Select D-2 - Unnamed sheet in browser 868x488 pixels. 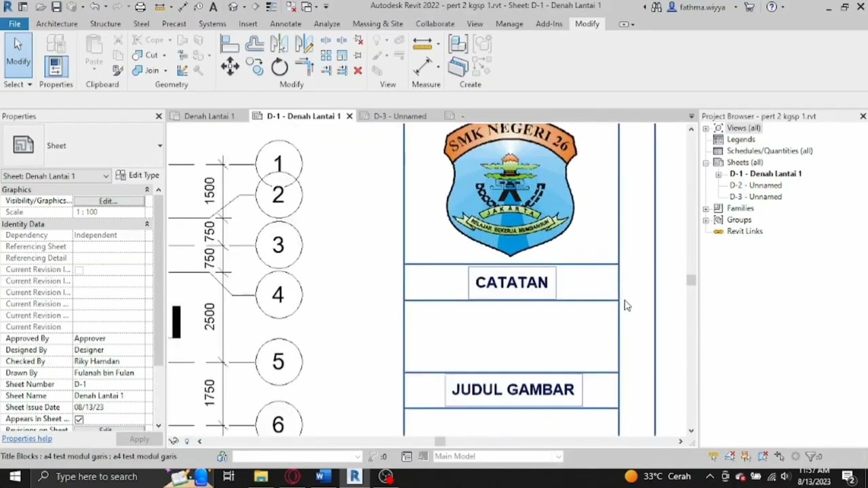tap(755, 186)
